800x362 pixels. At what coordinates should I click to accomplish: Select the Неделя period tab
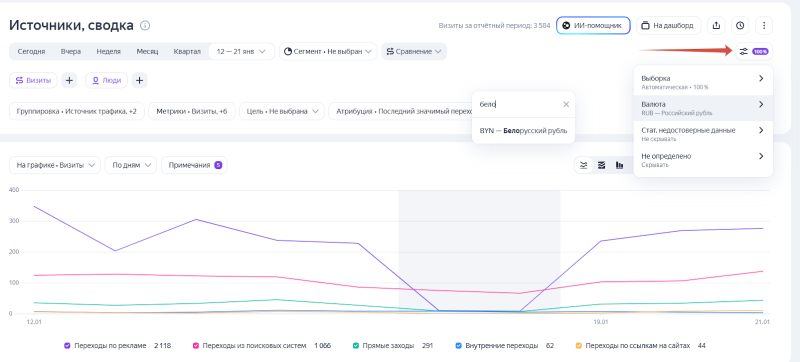pyautogui.click(x=108, y=51)
